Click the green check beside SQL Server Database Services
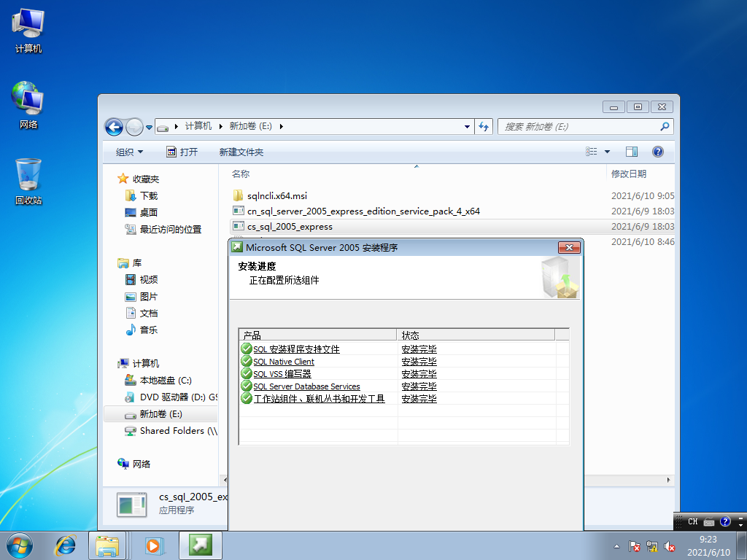This screenshot has height=560, width=747. [246, 386]
